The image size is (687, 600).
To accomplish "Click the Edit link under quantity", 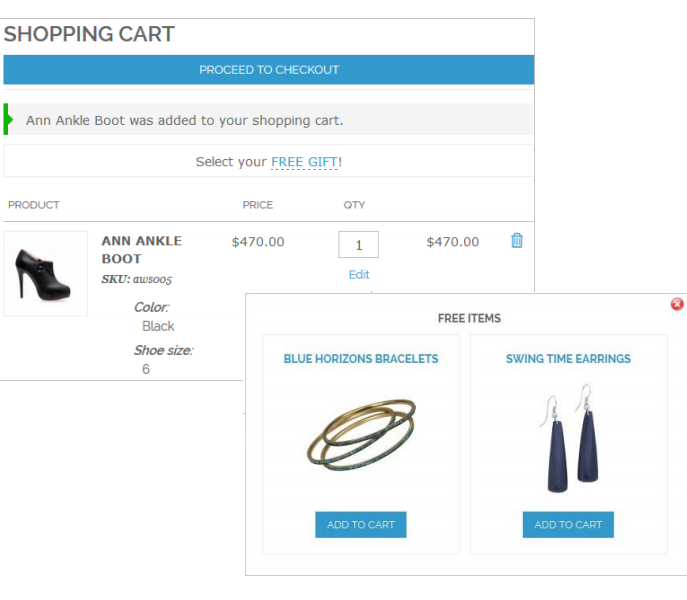I will (x=359, y=274).
